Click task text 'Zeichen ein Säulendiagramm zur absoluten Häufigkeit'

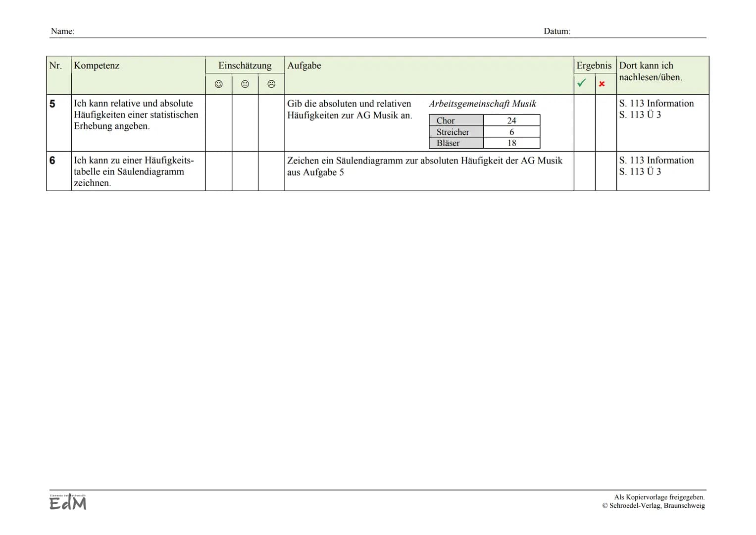425,166
